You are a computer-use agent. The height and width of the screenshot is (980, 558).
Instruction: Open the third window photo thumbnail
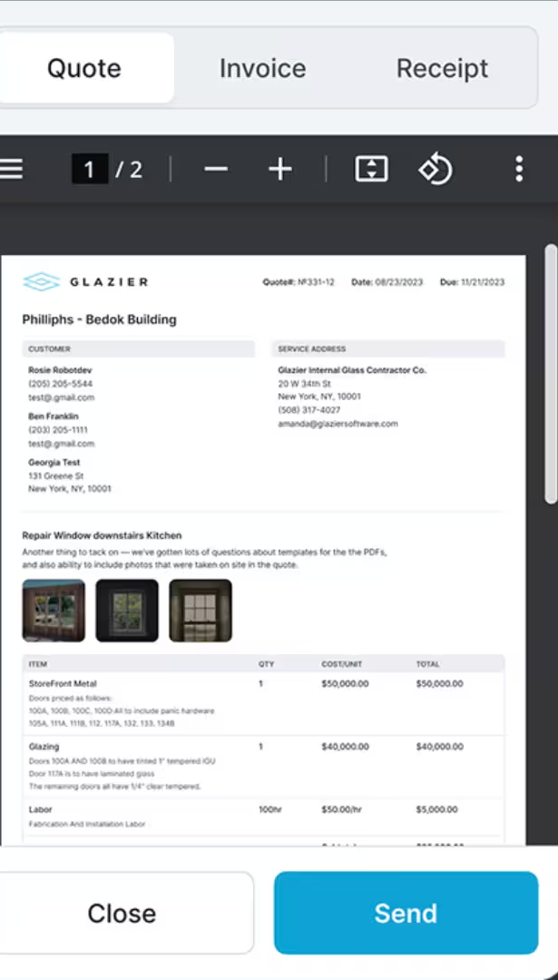(x=201, y=611)
